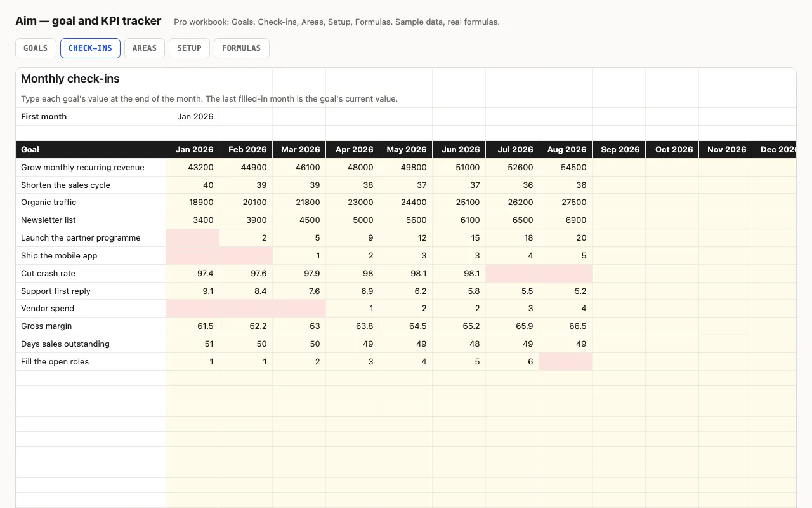Click the cell showing 54500

coord(566,168)
